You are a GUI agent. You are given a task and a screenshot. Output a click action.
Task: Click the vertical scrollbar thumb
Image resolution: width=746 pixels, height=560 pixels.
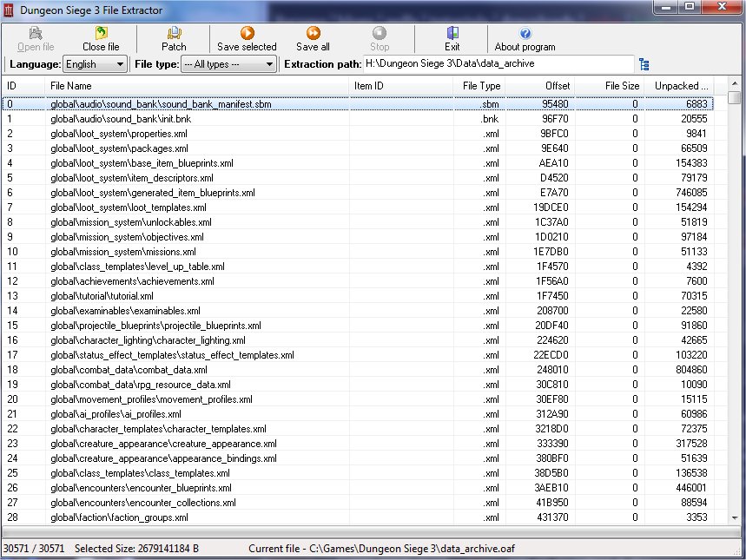pos(735,97)
